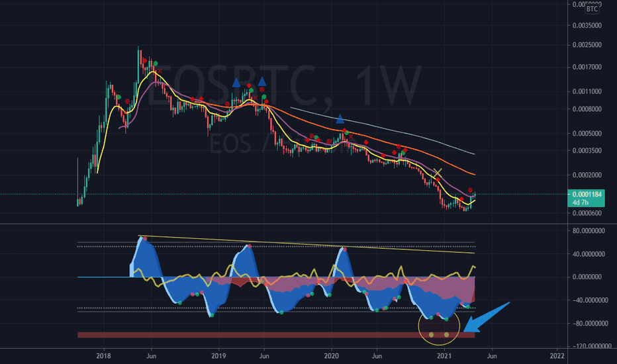Screen dimensions: 617x364
Task: Click the 0.0000000 indicator scale label
Action: click(587, 277)
